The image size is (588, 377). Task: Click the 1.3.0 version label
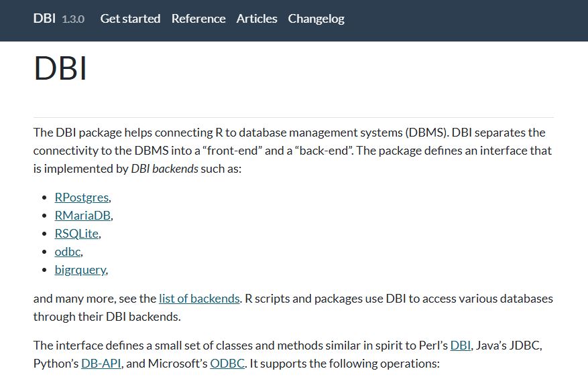coord(73,19)
